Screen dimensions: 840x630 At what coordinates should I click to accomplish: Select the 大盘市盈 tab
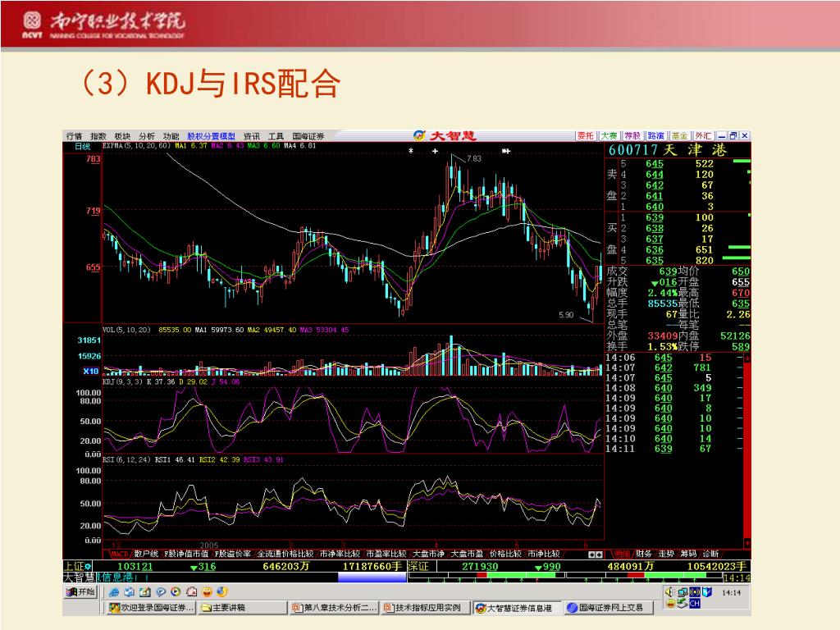467,554
